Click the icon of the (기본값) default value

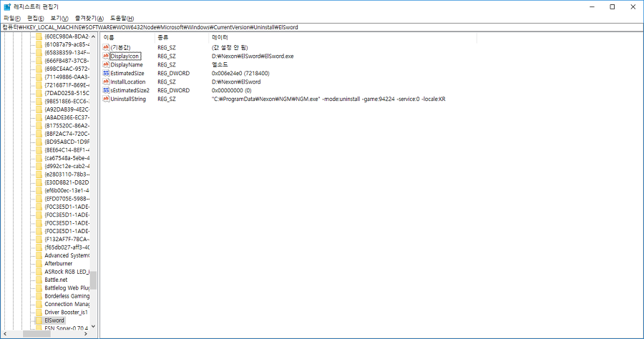point(106,47)
